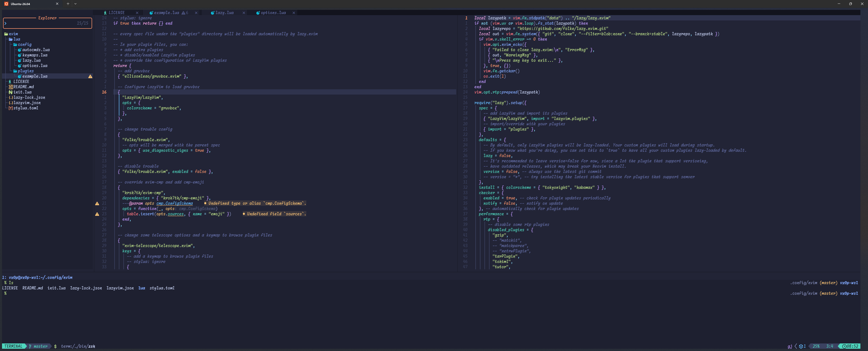Click "stylua.toml" in the terminal ls output

pyautogui.click(x=162, y=288)
